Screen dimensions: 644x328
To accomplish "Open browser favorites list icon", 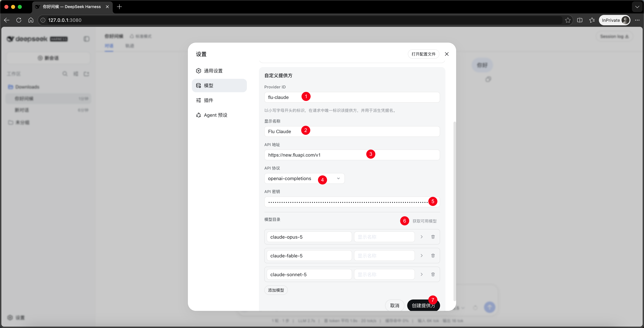I will coord(592,20).
